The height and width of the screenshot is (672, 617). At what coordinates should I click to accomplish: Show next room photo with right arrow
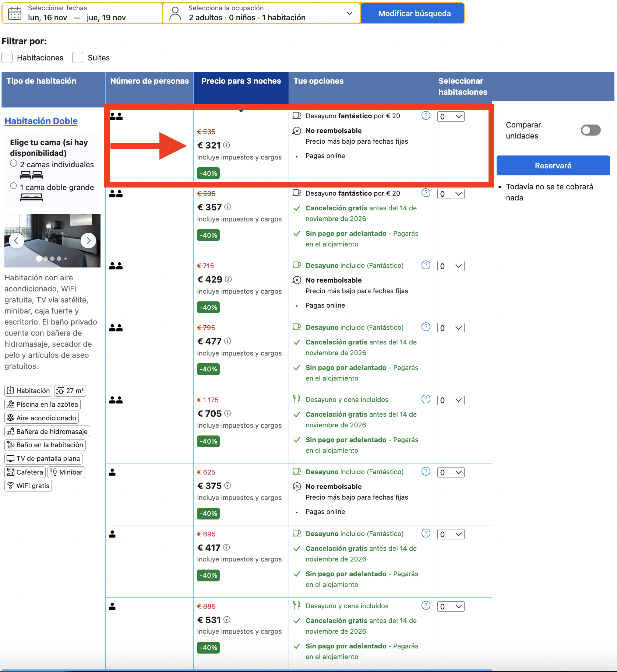pos(88,241)
